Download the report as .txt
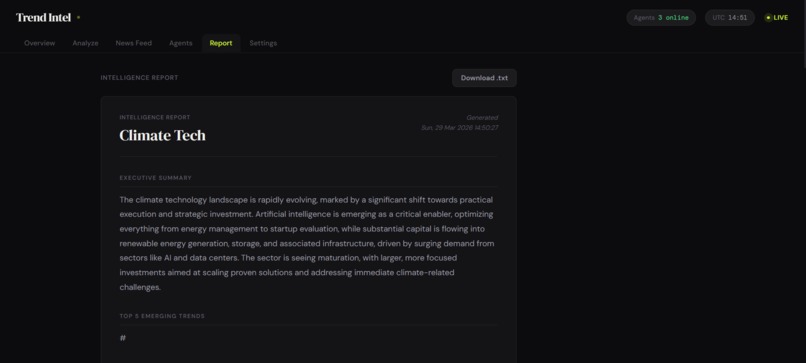The height and width of the screenshot is (363, 806). [484, 78]
